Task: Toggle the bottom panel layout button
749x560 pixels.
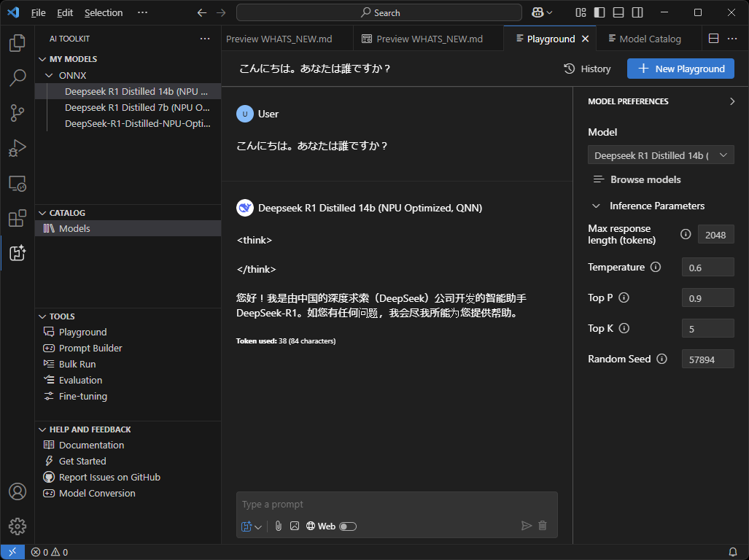Action: 618,12
